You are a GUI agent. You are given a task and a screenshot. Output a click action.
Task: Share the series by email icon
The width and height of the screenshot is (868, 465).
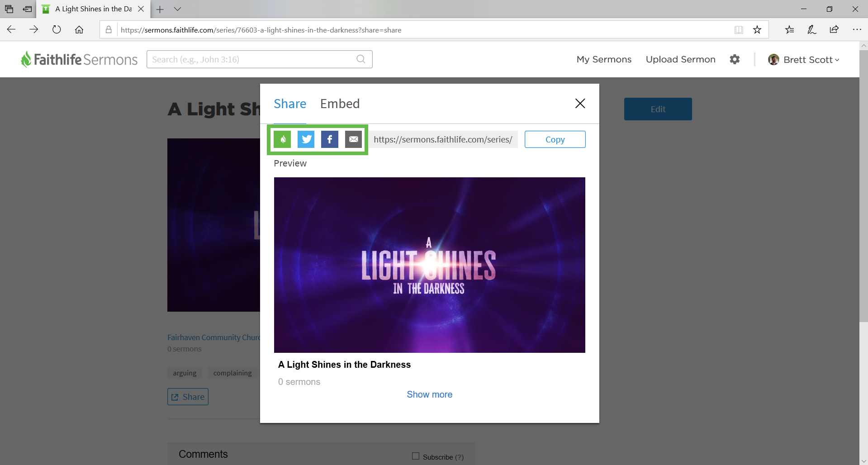[x=353, y=139]
